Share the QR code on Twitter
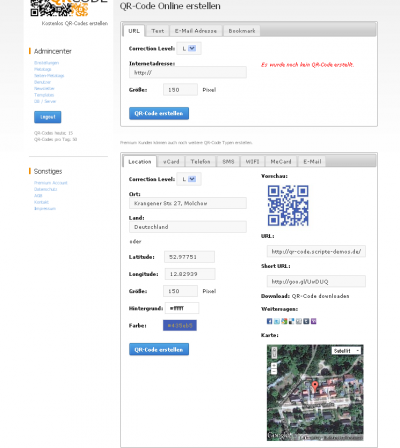 (x=277, y=321)
